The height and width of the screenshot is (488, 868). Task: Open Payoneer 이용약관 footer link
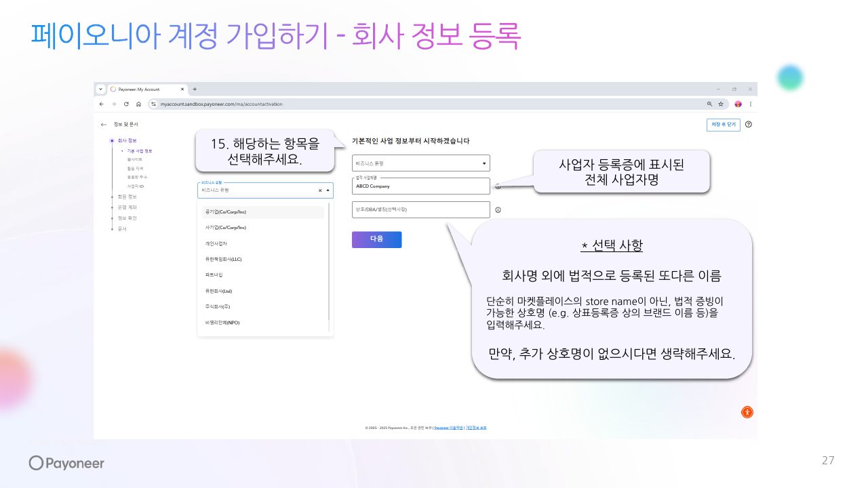(448, 428)
